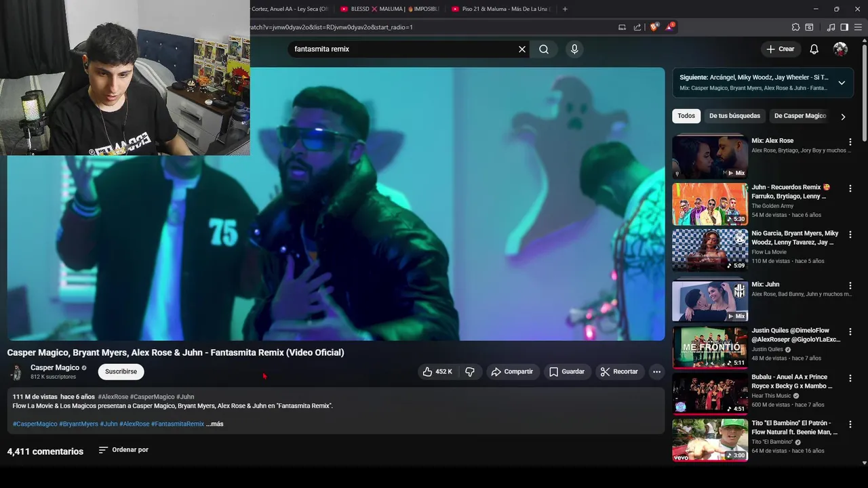
Task: Select De Casper Magico filter chip
Action: (x=800, y=116)
